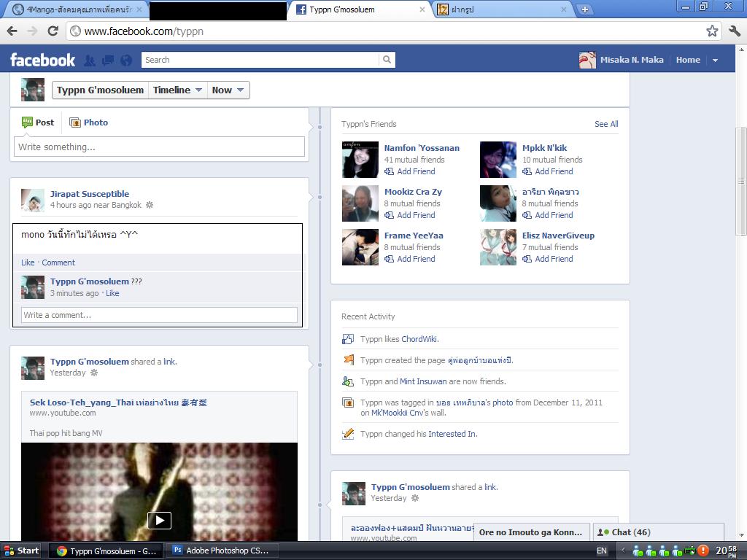Click the search magnifier button
Image resolution: width=747 pixels, height=560 pixels.
point(387,60)
